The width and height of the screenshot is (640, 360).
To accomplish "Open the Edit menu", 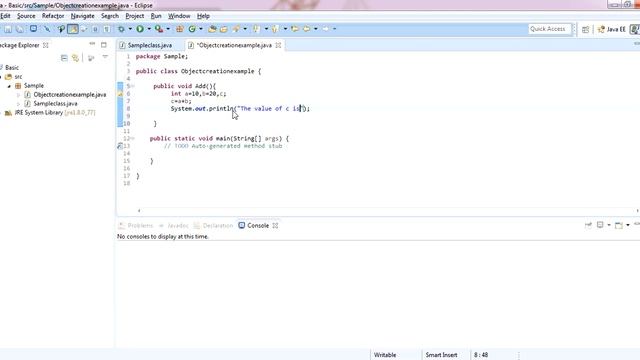I will tap(5, 16).
